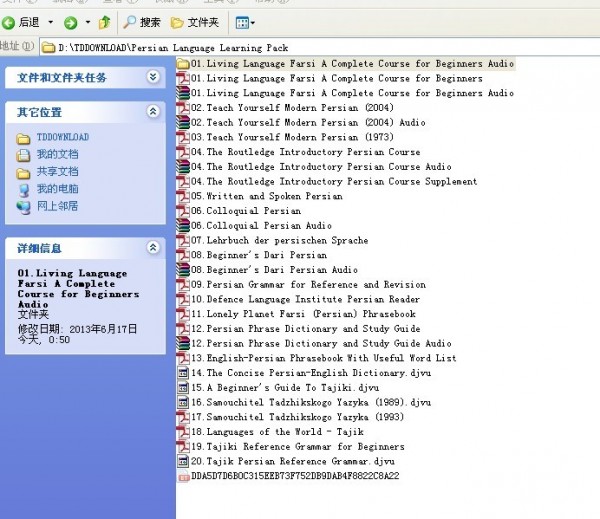The image size is (600, 519).
Task: Select '13. English-Persian Phrasebook With Useful Word List'
Action: pos(324,358)
